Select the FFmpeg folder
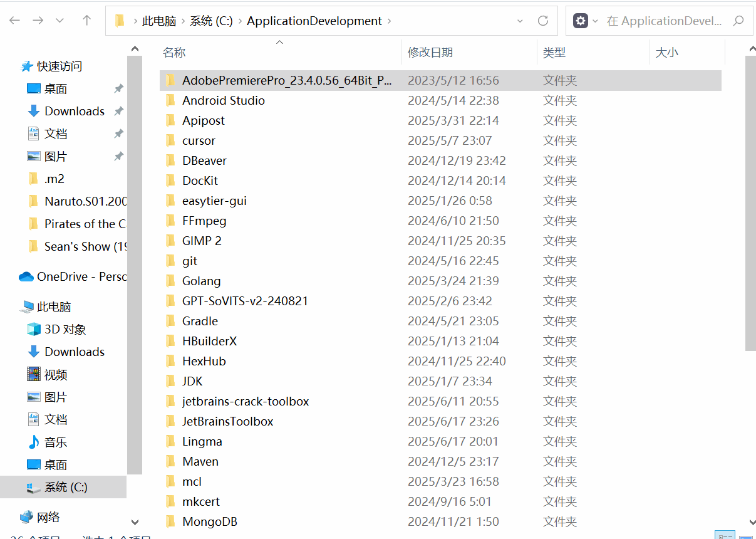Image resolution: width=756 pixels, height=539 pixels. pyautogui.click(x=204, y=221)
